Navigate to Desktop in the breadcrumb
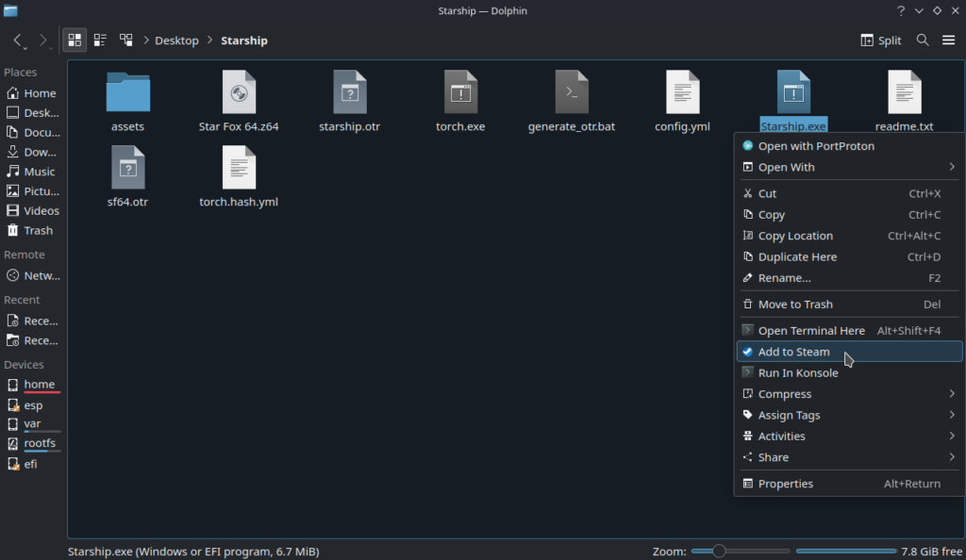The image size is (966, 560). click(176, 41)
